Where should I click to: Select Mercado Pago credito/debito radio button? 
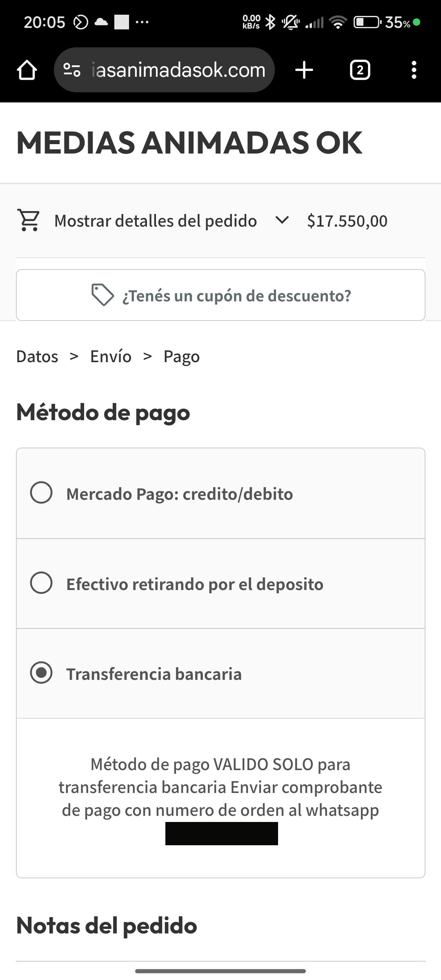pyautogui.click(x=41, y=493)
